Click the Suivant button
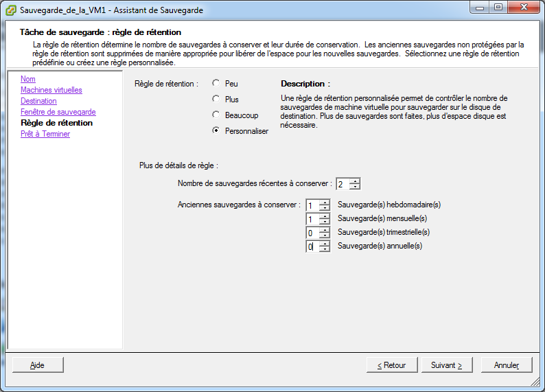Image resolution: width=545 pixels, height=392 pixels. 447,365
